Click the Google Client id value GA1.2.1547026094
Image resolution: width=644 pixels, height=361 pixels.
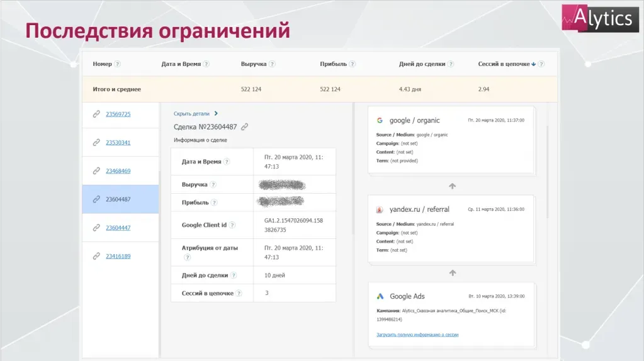pyautogui.click(x=293, y=225)
